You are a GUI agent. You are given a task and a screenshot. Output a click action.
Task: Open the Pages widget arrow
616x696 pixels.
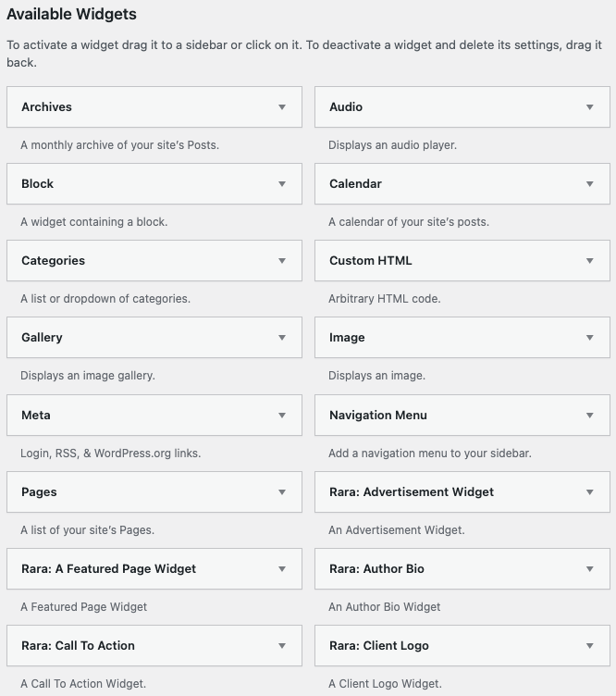pyautogui.click(x=282, y=492)
